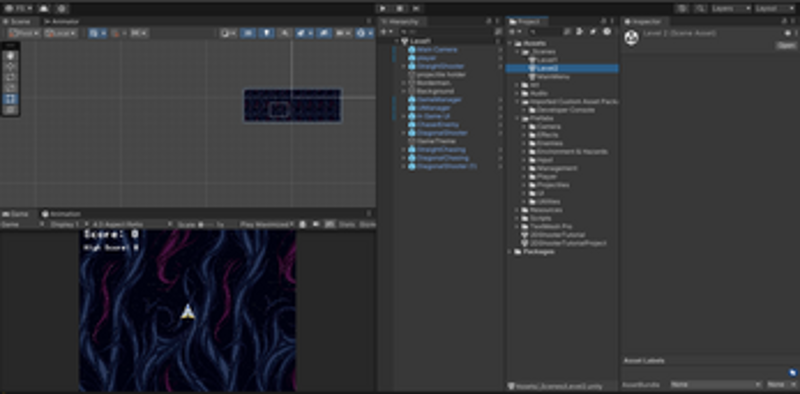Click the Pause button in the top toolbar
Image resolution: width=800 pixels, height=394 pixels.
[x=400, y=8]
